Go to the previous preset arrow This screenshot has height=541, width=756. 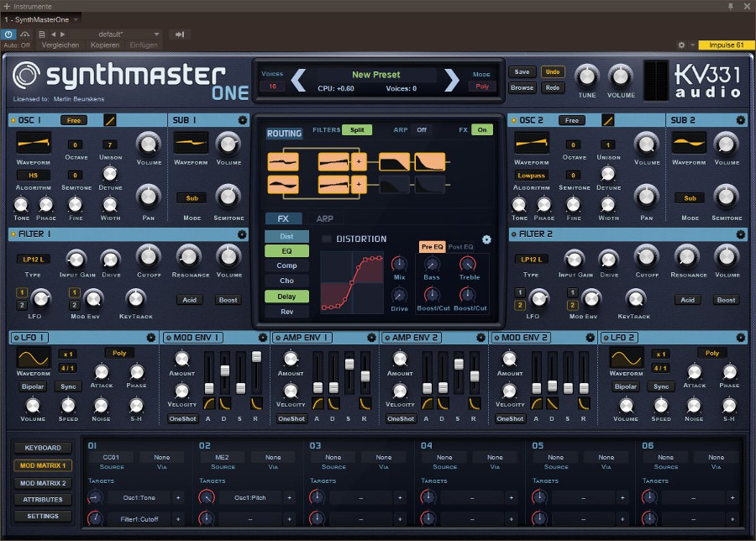point(298,80)
